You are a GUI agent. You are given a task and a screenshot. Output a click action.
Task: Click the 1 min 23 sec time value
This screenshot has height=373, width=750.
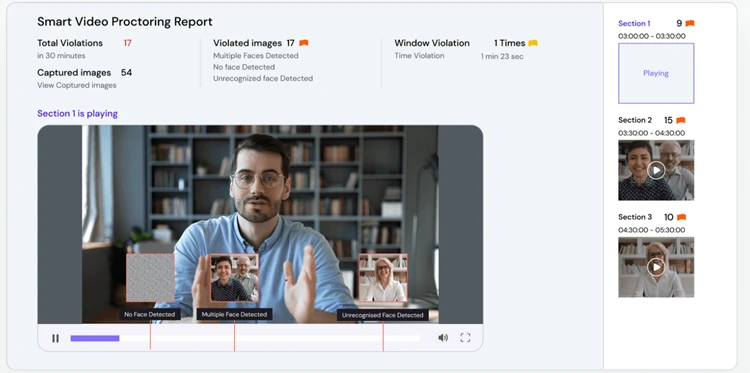tap(502, 56)
